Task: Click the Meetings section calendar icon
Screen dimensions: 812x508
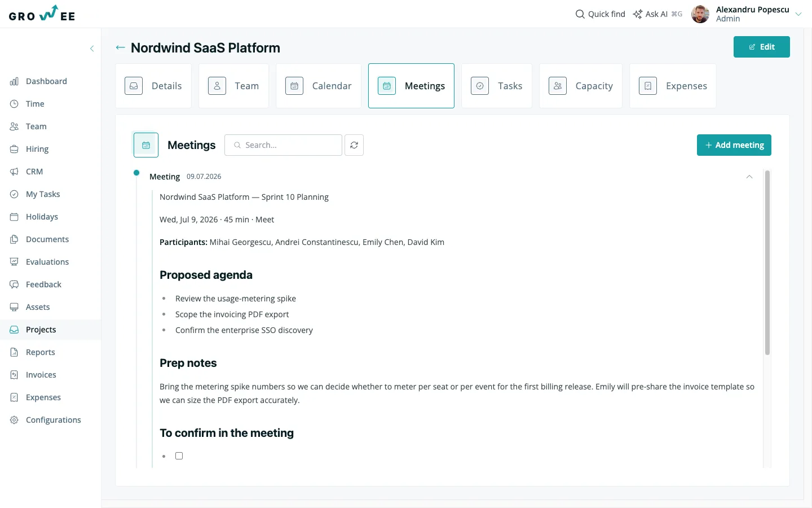Action: point(146,145)
